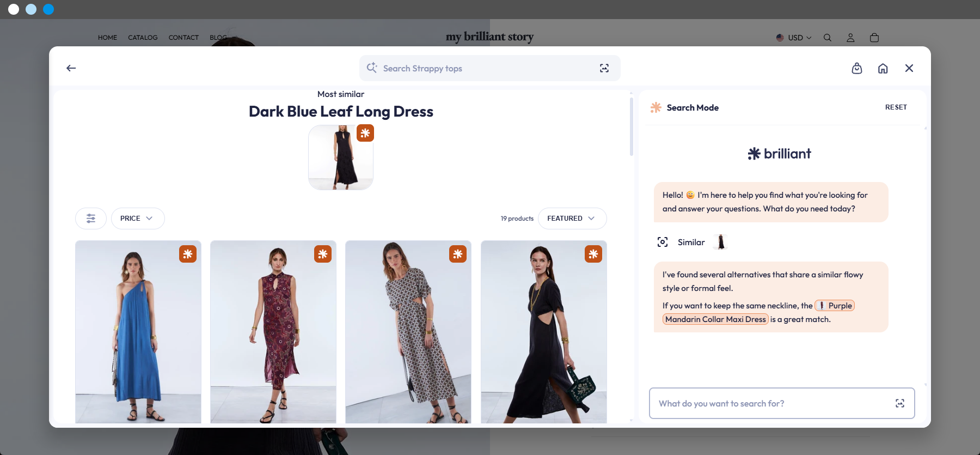Open the blue one-shoulder dress product
The height and width of the screenshot is (455, 980).
click(x=138, y=332)
